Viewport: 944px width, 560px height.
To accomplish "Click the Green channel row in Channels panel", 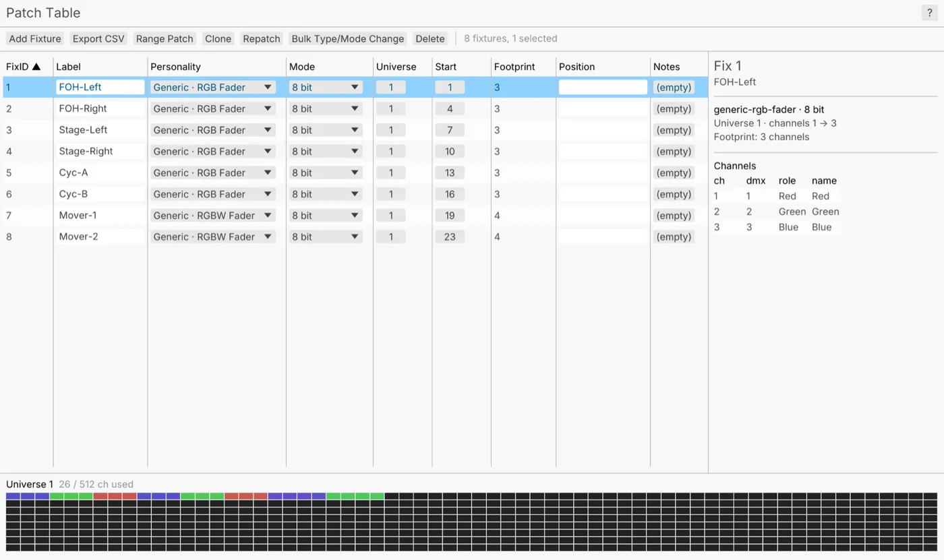I will [x=777, y=212].
